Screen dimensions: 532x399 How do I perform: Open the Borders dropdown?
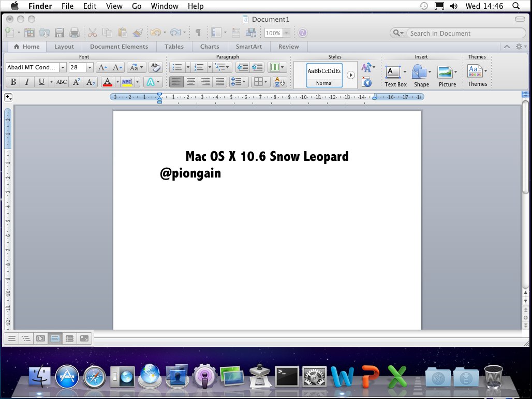pos(261,82)
